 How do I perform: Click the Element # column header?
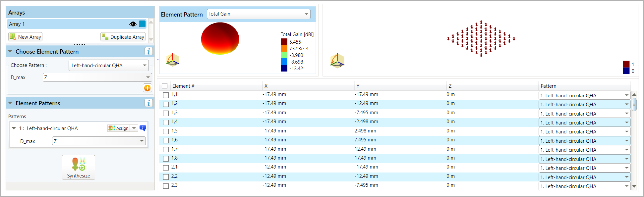click(216, 86)
